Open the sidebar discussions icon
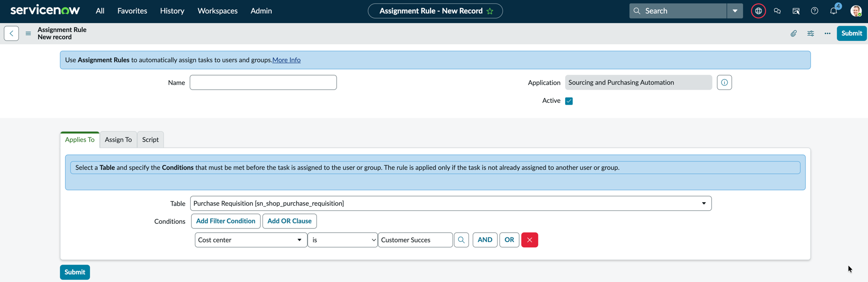 pyautogui.click(x=796, y=11)
